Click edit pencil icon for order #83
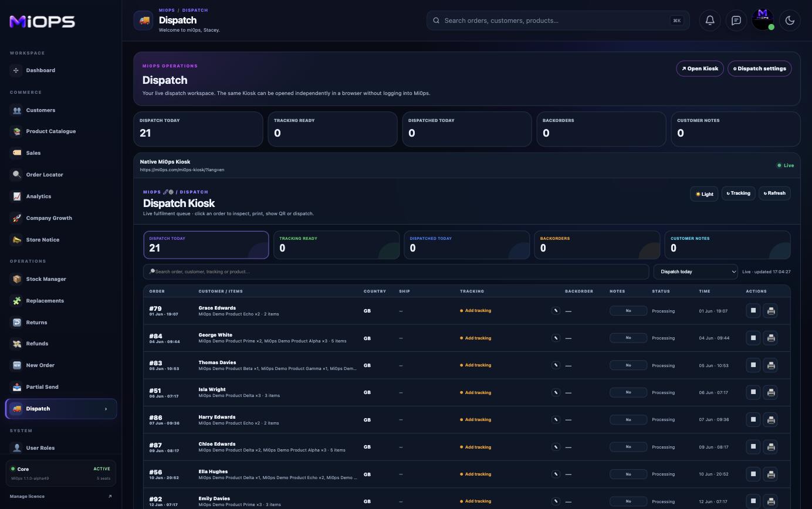 (556, 365)
